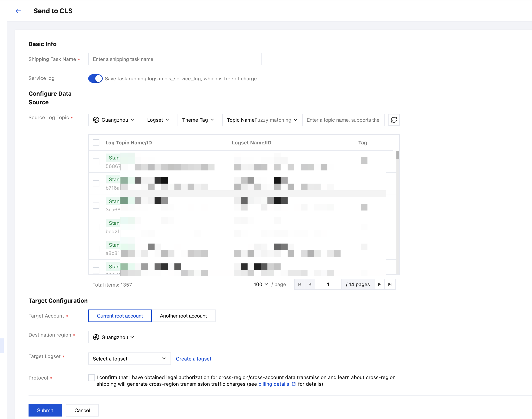Image resolution: width=532 pixels, height=419 pixels.
Task: Go to the next page of topics
Action: (x=379, y=284)
